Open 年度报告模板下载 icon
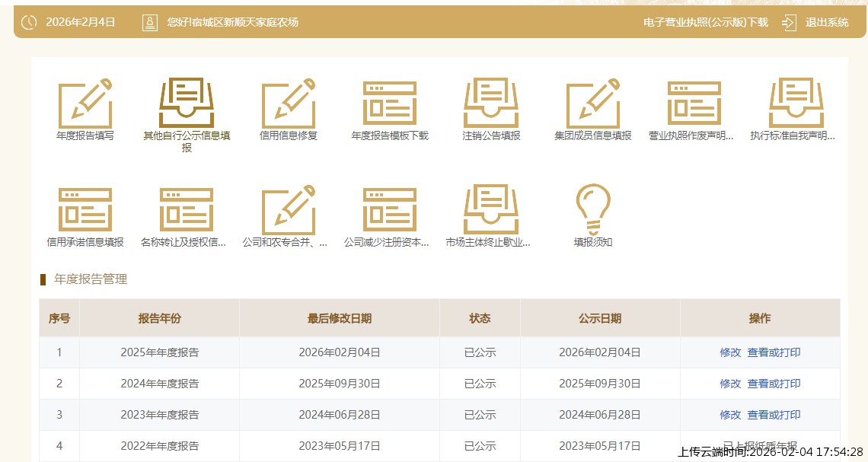The height and width of the screenshot is (462, 868). (x=390, y=103)
